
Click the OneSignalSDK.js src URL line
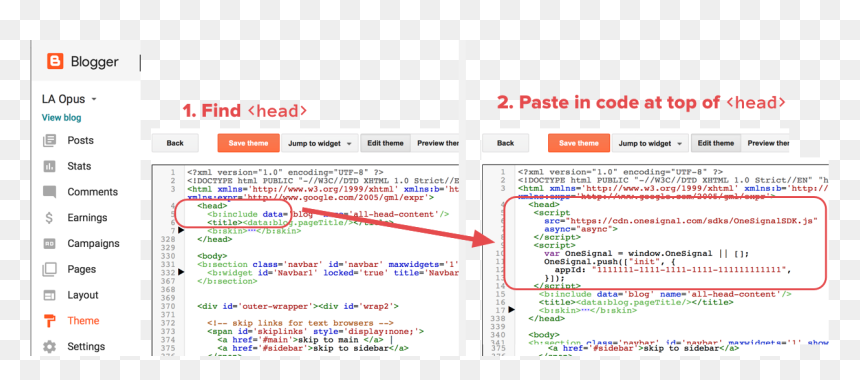(x=681, y=220)
